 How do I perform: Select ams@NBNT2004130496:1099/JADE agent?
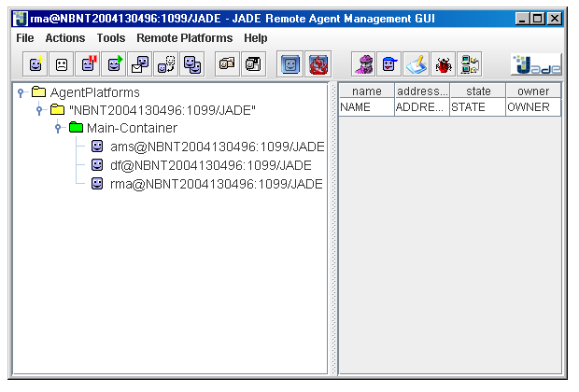(x=217, y=147)
